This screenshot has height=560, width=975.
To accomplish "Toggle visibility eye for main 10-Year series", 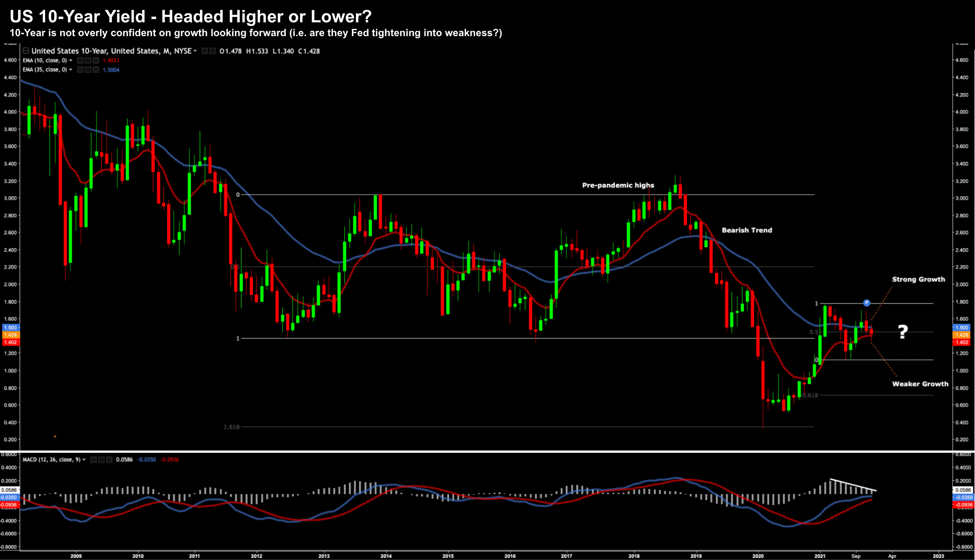I will 205,51.
